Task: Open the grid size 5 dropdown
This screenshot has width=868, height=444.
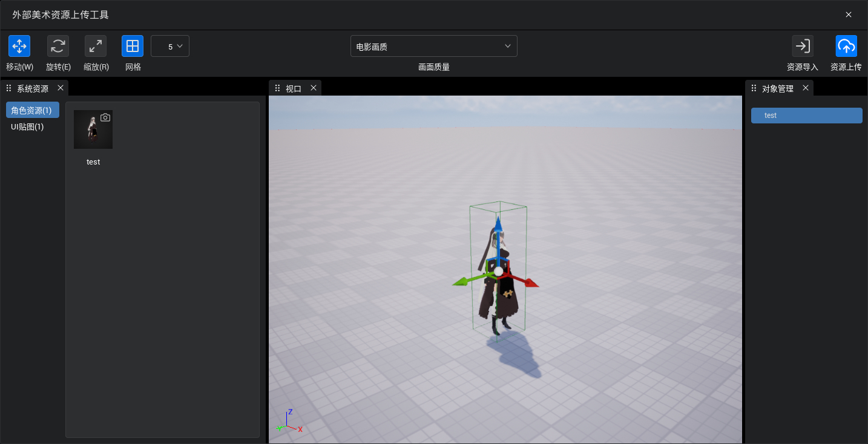Action: click(x=170, y=46)
